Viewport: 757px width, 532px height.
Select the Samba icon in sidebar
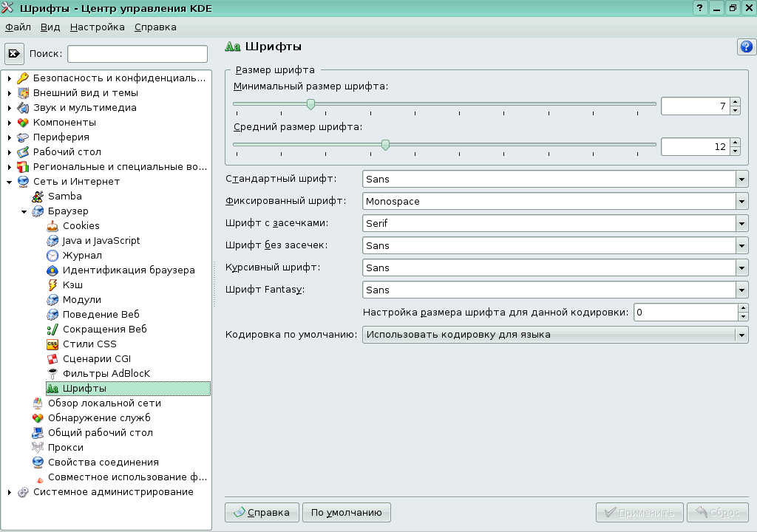click(x=38, y=196)
